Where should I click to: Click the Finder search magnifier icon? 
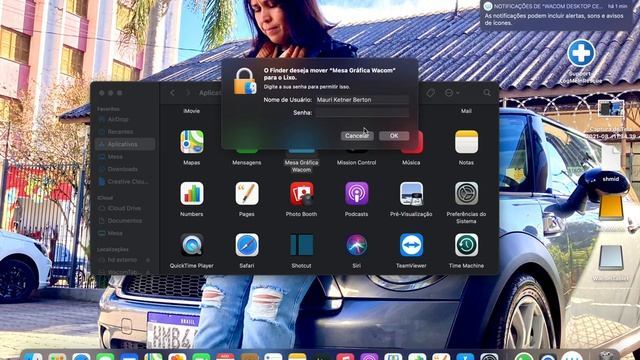(x=487, y=93)
